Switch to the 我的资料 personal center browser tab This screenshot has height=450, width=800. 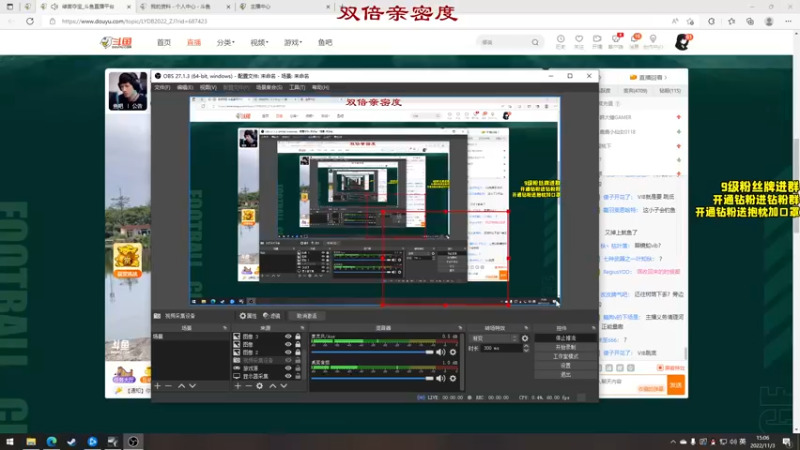(x=185, y=7)
